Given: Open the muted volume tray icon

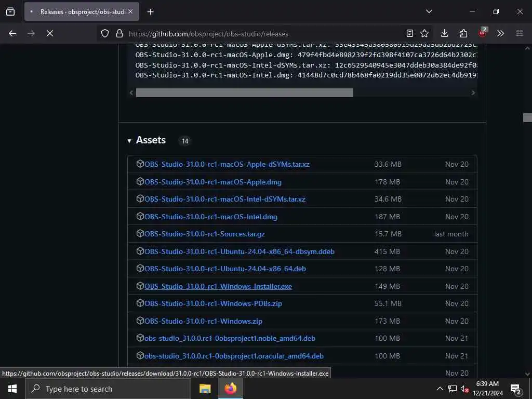Looking at the screenshot, I should tap(464, 389).
